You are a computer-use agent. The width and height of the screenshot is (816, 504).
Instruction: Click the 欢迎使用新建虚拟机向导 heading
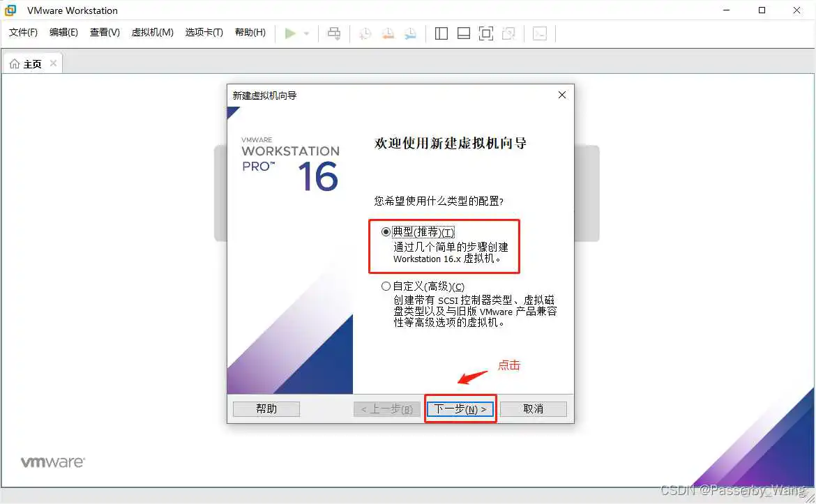coord(450,143)
